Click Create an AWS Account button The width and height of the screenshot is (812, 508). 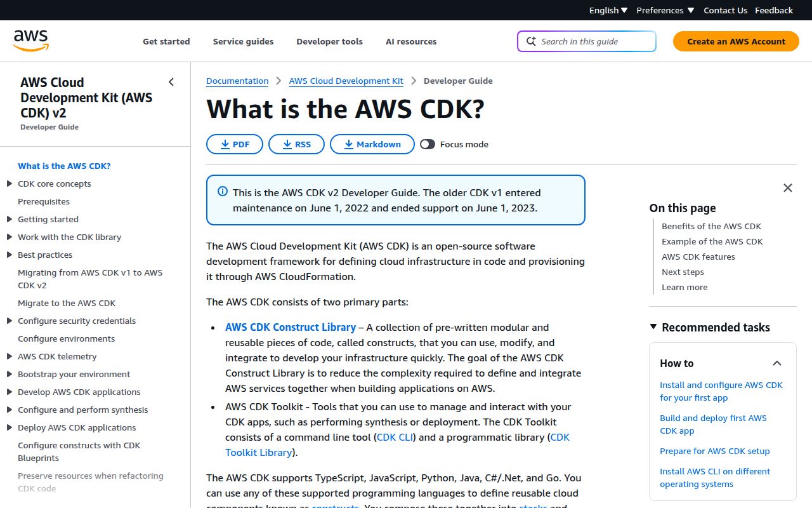click(736, 41)
